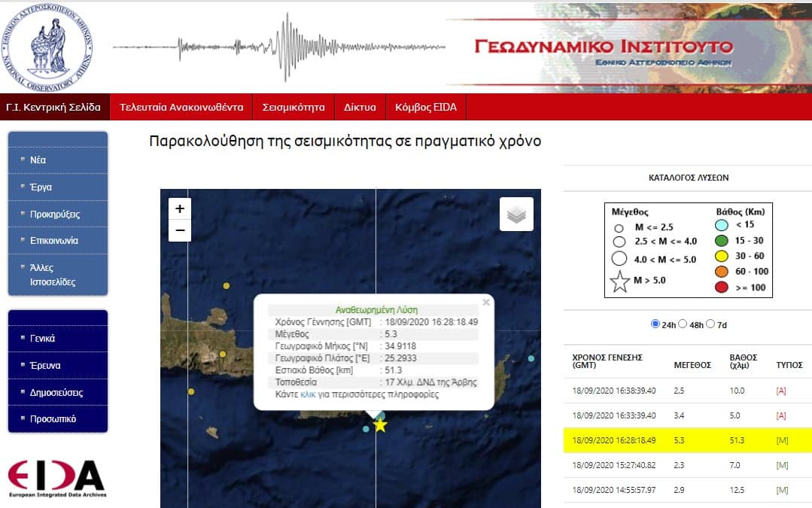
Task: Click the small cyan marker beside the star
Action: click(x=366, y=429)
